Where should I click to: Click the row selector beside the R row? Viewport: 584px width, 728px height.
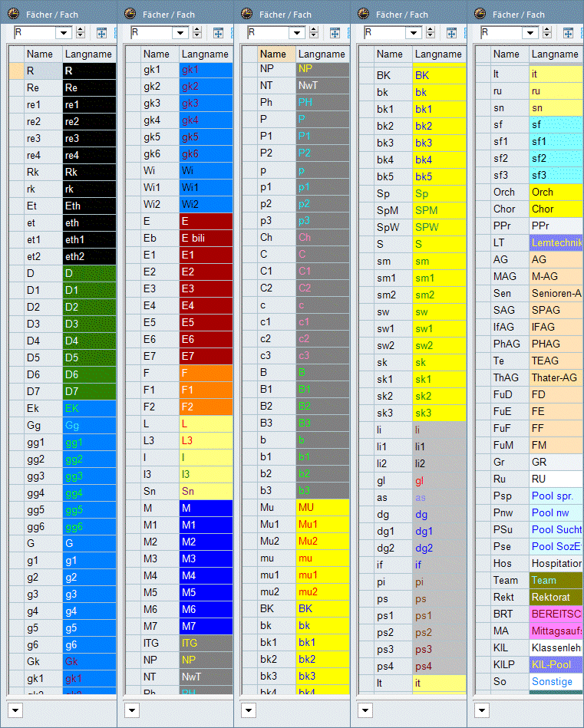click(x=16, y=71)
